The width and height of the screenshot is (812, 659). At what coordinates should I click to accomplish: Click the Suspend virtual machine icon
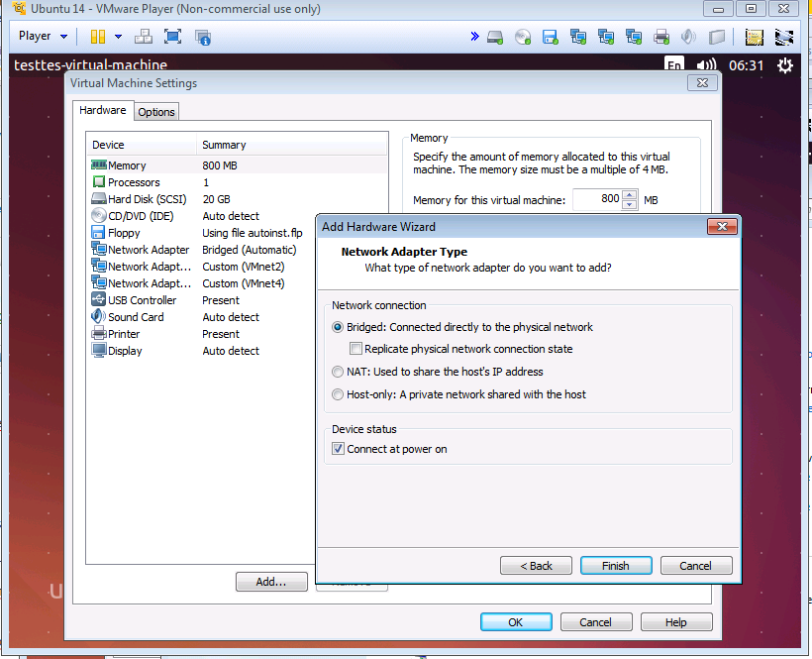(x=98, y=36)
